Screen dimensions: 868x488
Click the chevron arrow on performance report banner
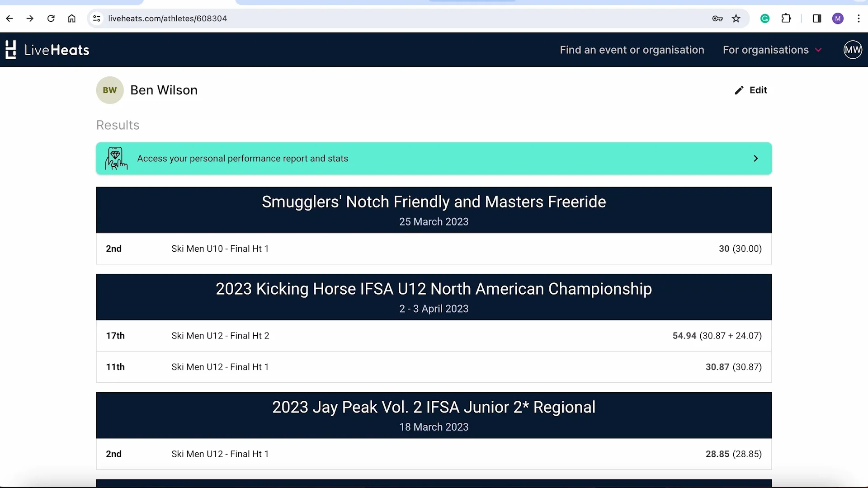click(x=756, y=159)
